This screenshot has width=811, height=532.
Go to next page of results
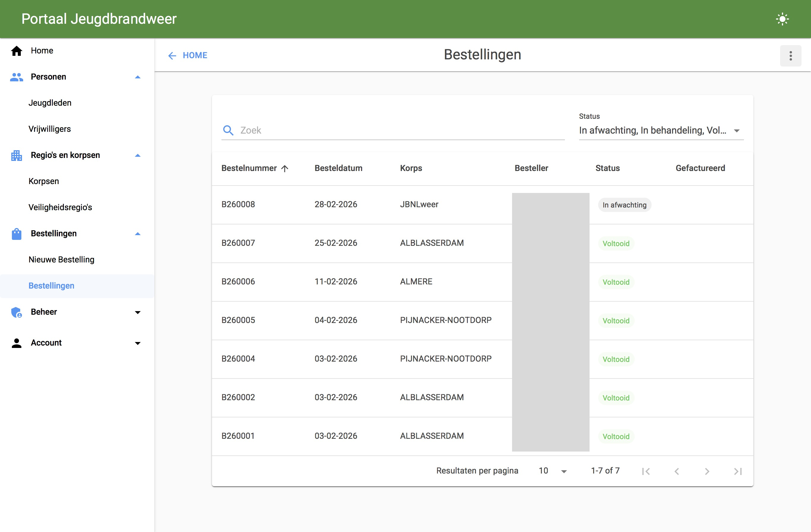pos(707,471)
